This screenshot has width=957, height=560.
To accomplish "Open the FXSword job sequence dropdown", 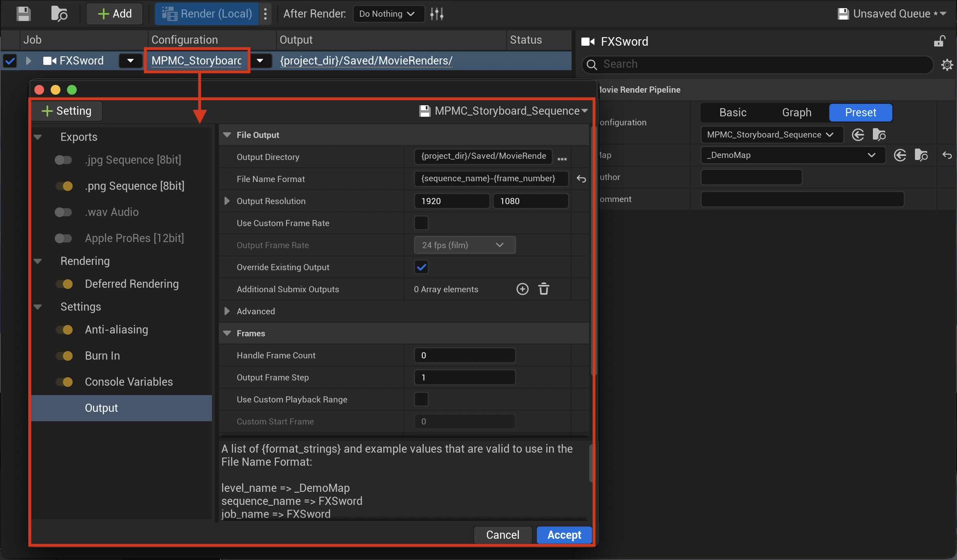I will point(130,61).
